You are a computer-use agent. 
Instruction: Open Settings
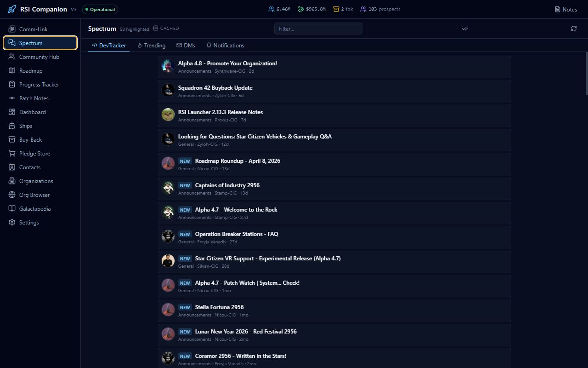pos(40,223)
